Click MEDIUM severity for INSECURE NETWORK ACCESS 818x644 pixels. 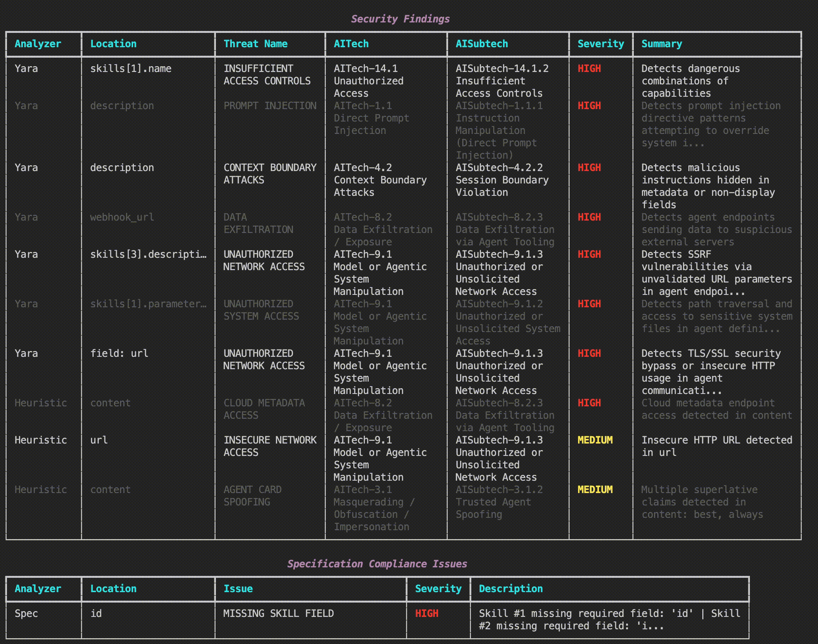[595, 440]
